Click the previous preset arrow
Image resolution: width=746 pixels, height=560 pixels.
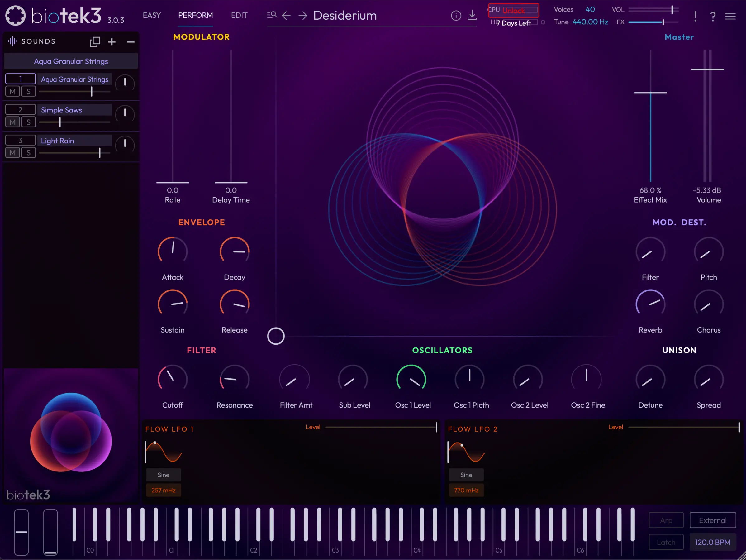(x=286, y=15)
